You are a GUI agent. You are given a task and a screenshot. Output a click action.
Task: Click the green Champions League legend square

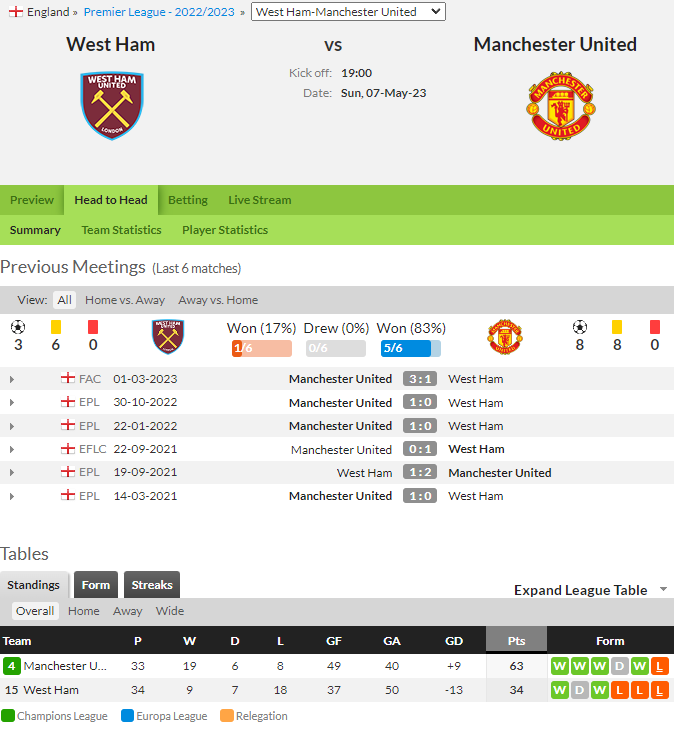pyautogui.click(x=8, y=716)
